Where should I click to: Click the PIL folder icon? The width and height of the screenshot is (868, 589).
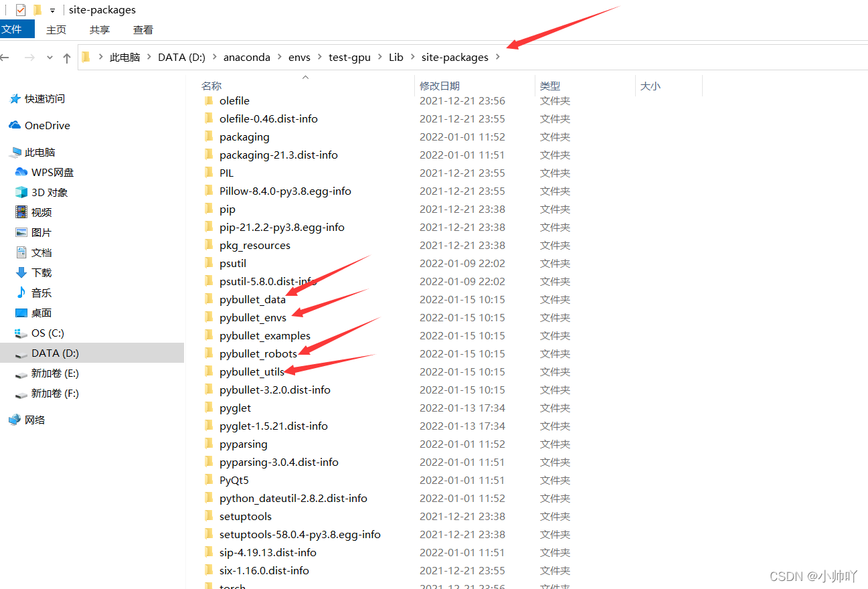pyautogui.click(x=209, y=173)
